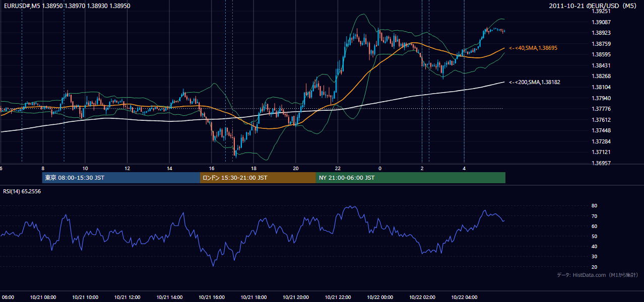The image size is (644, 302).
Task: Click RSI scale value 50
Action: tap(594, 236)
